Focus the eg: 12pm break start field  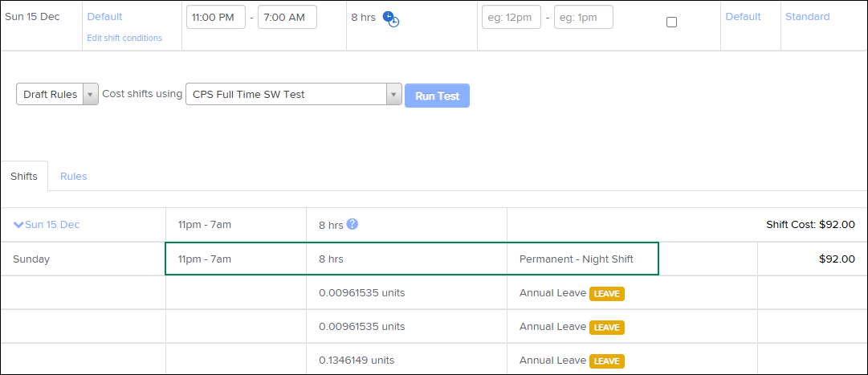tap(511, 17)
